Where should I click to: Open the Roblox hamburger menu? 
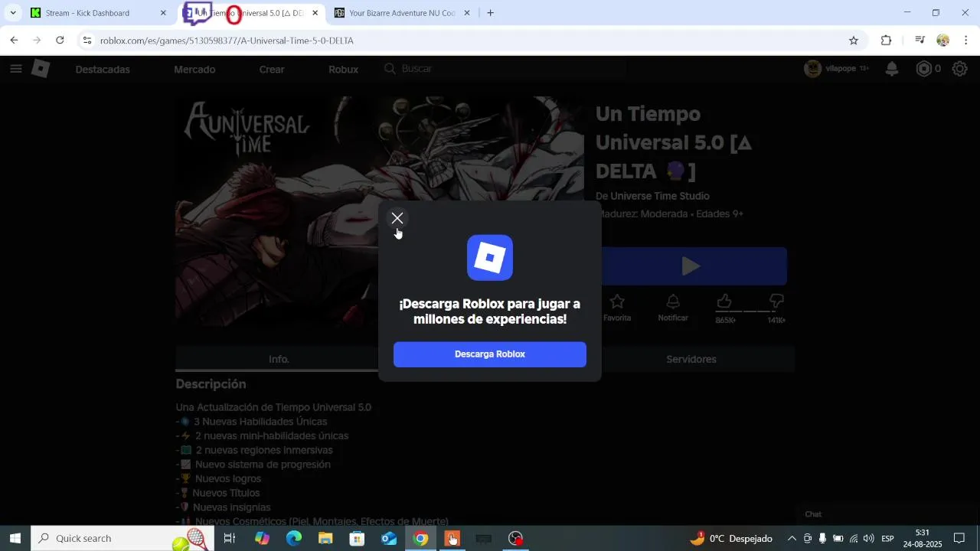16,69
